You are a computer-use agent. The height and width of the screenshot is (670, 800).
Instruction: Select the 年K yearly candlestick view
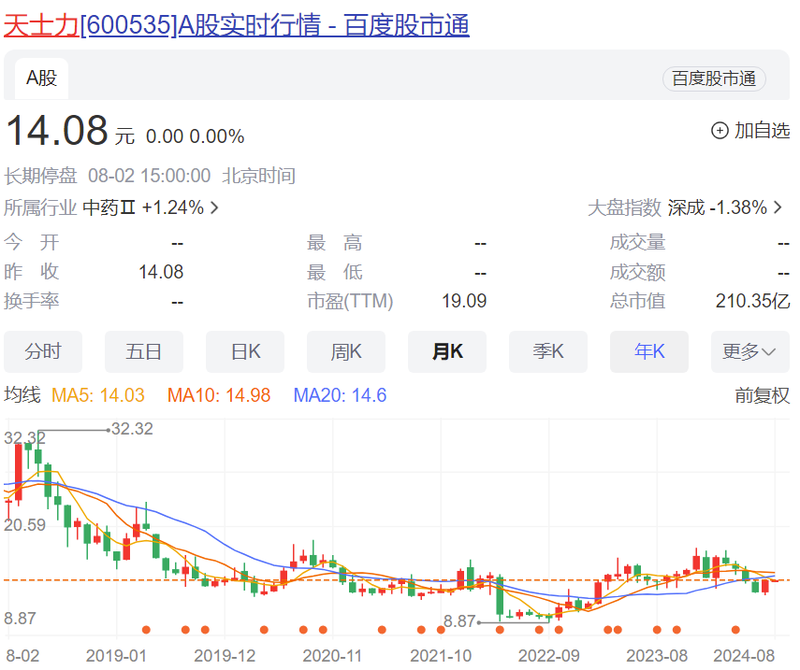pyautogui.click(x=648, y=352)
